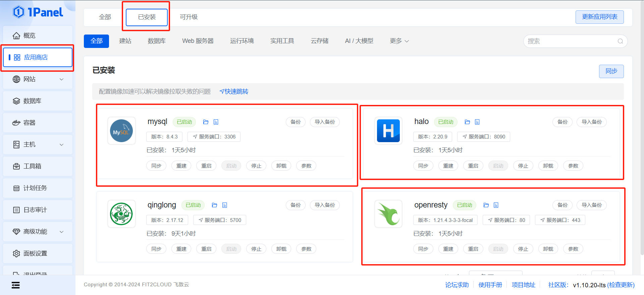This screenshot has width=644, height=295.
Task: Open the 更多 category dropdown
Action: pyautogui.click(x=399, y=41)
